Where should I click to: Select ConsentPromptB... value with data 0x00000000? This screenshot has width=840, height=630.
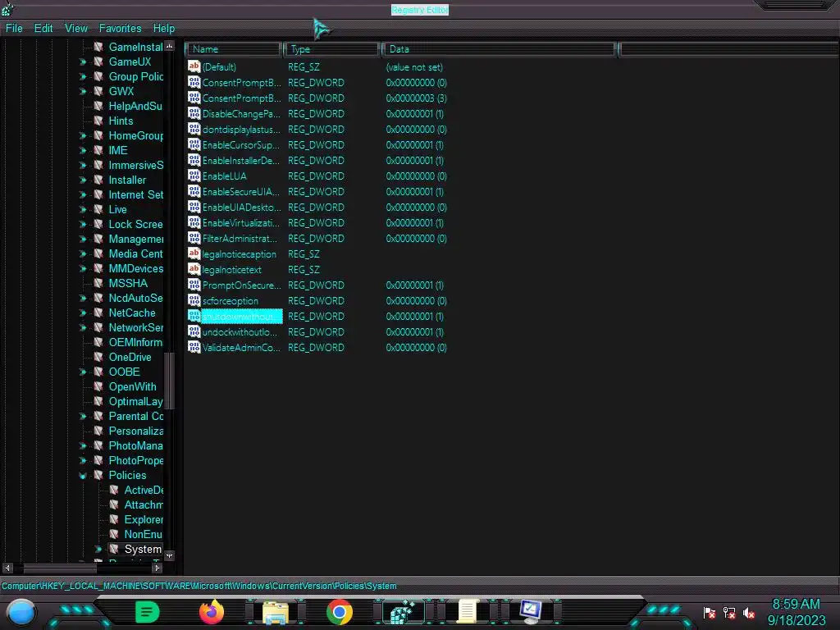pyautogui.click(x=241, y=83)
